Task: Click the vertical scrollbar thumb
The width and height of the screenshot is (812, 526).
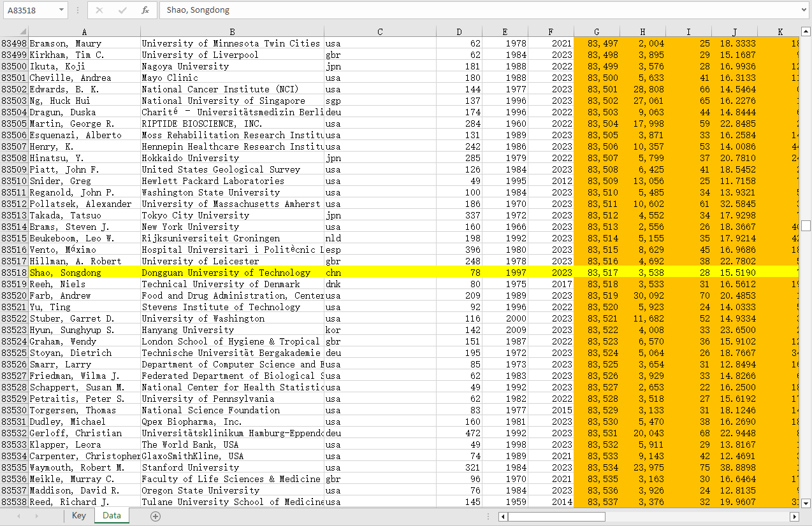Action: pos(806,225)
